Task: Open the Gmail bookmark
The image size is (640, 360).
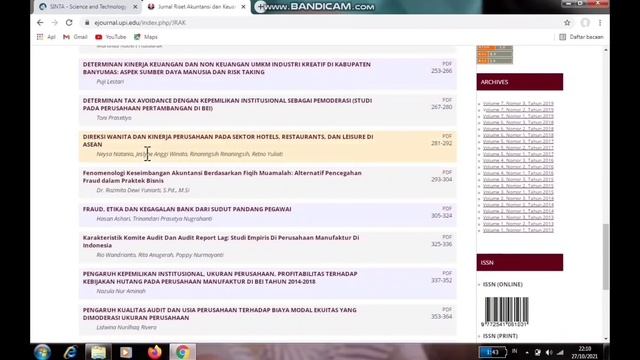Action: [76, 37]
